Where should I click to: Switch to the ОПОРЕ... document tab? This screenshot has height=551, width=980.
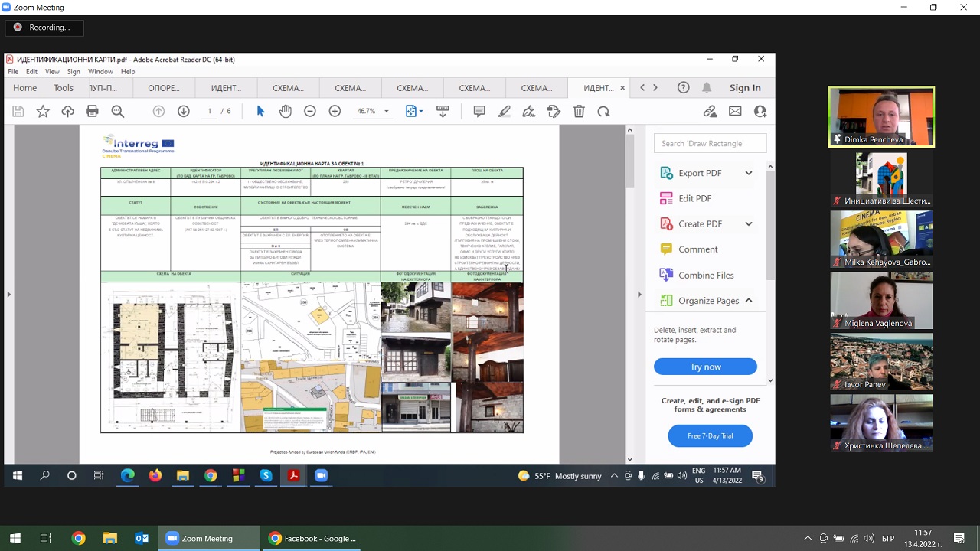[164, 88]
